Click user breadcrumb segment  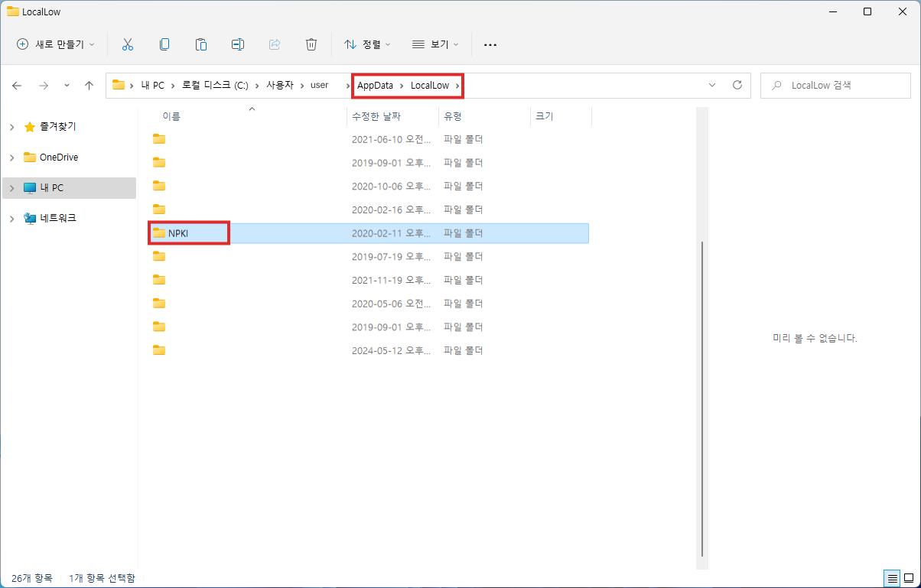tap(319, 85)
